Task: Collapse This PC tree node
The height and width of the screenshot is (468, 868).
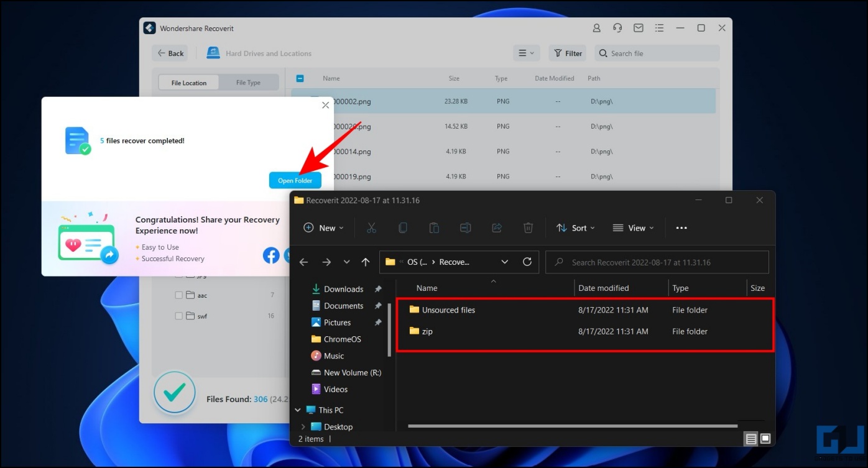Action: (x=297, y=410)
